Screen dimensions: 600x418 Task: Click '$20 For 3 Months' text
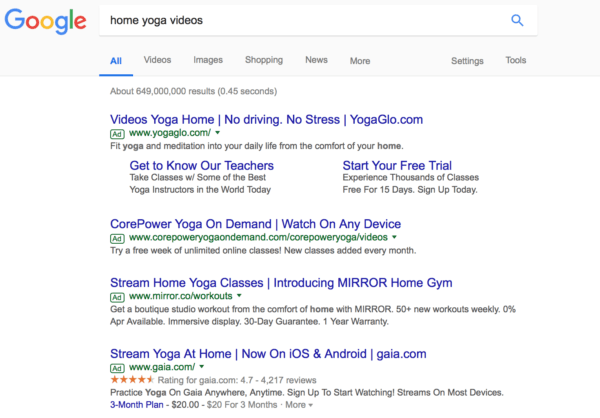[x=242, y=405]
